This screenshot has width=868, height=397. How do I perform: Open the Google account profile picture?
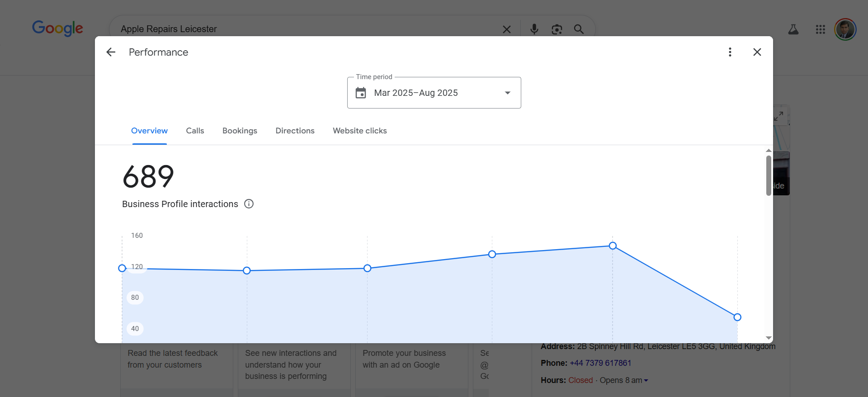(x=845, y=29)
